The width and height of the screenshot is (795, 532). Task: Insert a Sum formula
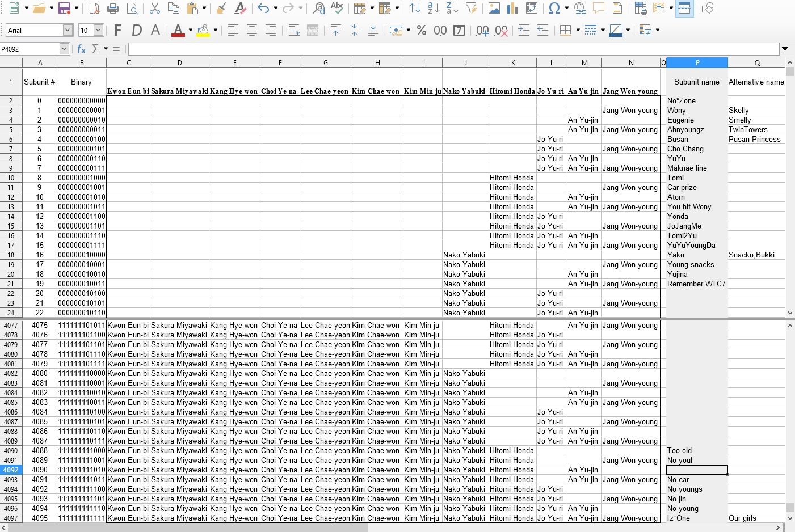click(95, 49)
